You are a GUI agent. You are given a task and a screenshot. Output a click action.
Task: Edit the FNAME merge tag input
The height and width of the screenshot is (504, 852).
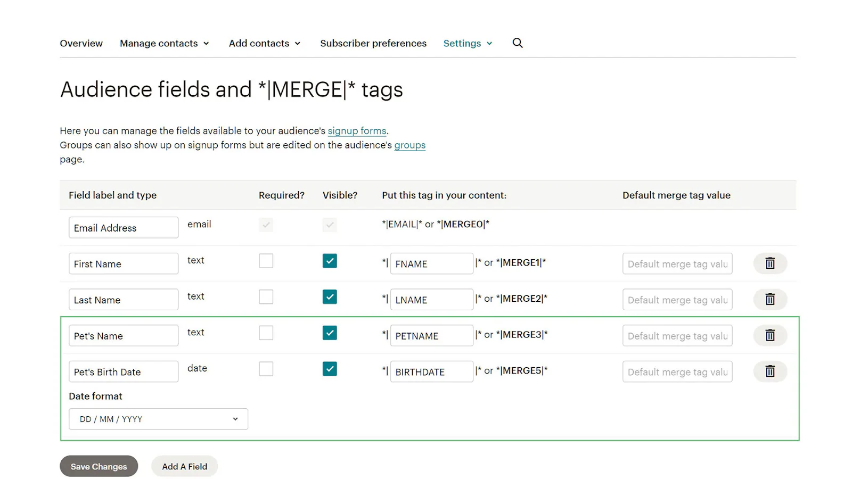click(432, 263)
